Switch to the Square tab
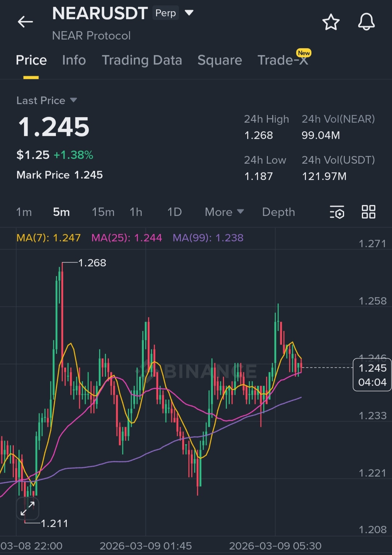The height and width of the screenshot is (555, 392). [220, 60]
